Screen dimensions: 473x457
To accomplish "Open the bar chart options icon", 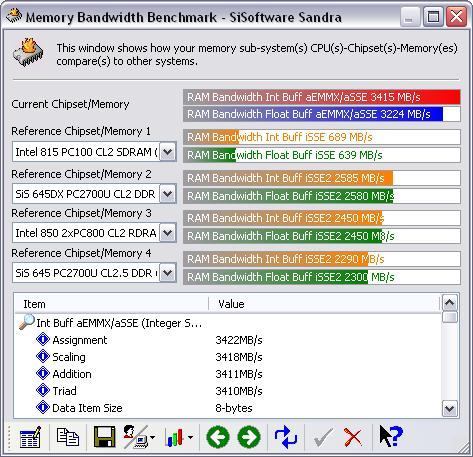I will [175, 437].
